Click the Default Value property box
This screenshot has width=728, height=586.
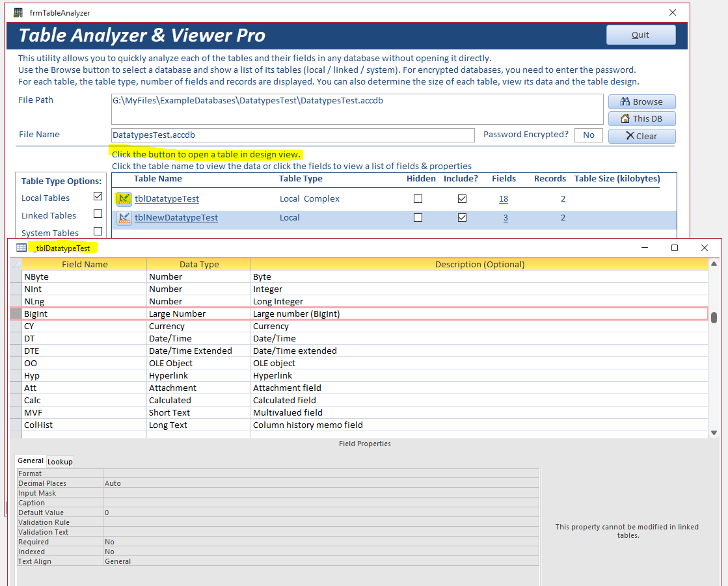point(321,513)
